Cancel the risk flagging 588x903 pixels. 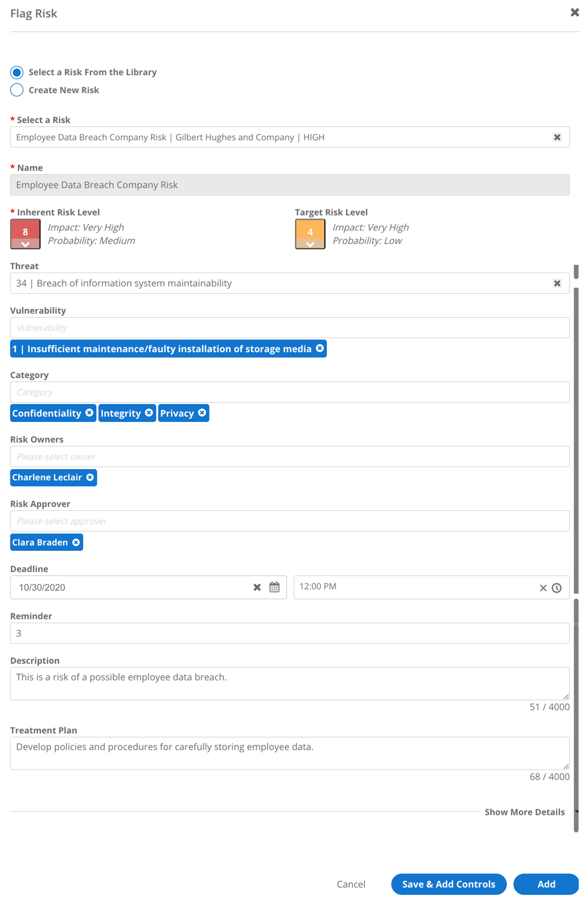351,884
